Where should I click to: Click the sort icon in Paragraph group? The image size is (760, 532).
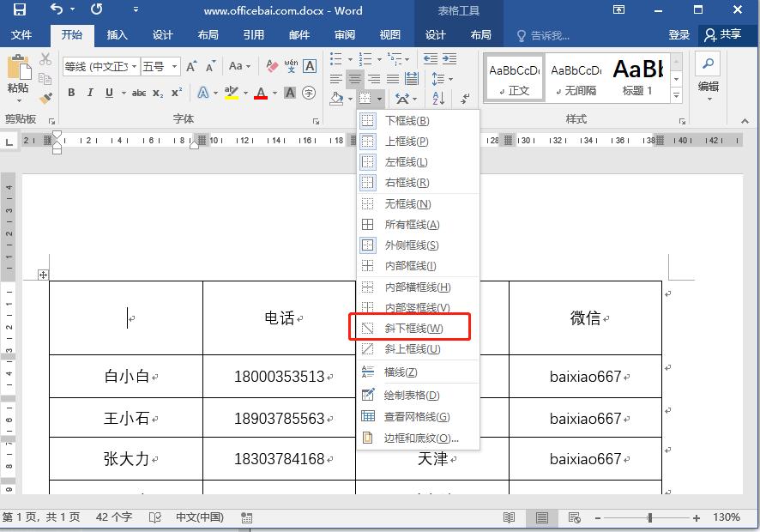[437, 98]
